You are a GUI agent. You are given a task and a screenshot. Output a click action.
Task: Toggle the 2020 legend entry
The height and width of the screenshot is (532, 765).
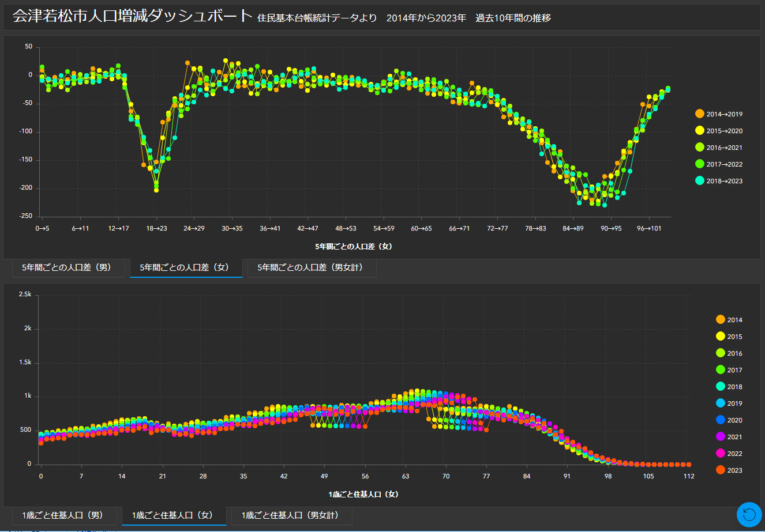point(729,420)
